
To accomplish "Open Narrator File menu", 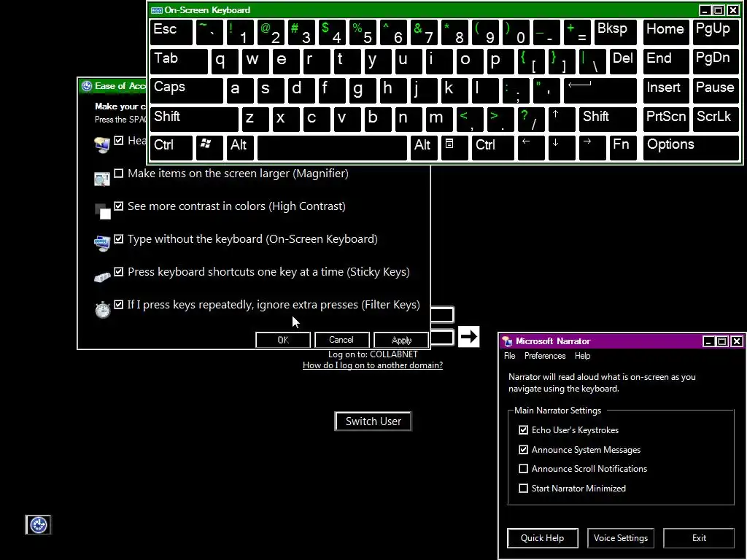I will pos(510,356).
